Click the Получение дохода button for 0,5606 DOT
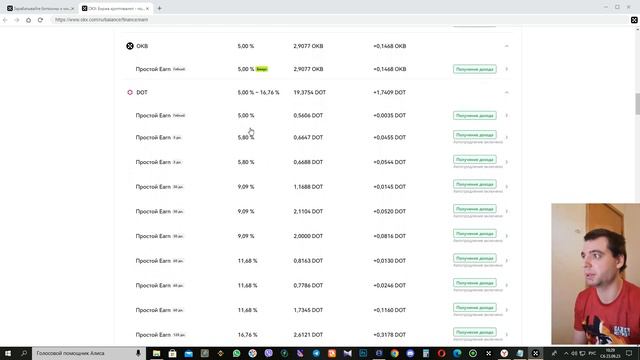The width and height of the screenshot is (640, 360). (475, 116)
